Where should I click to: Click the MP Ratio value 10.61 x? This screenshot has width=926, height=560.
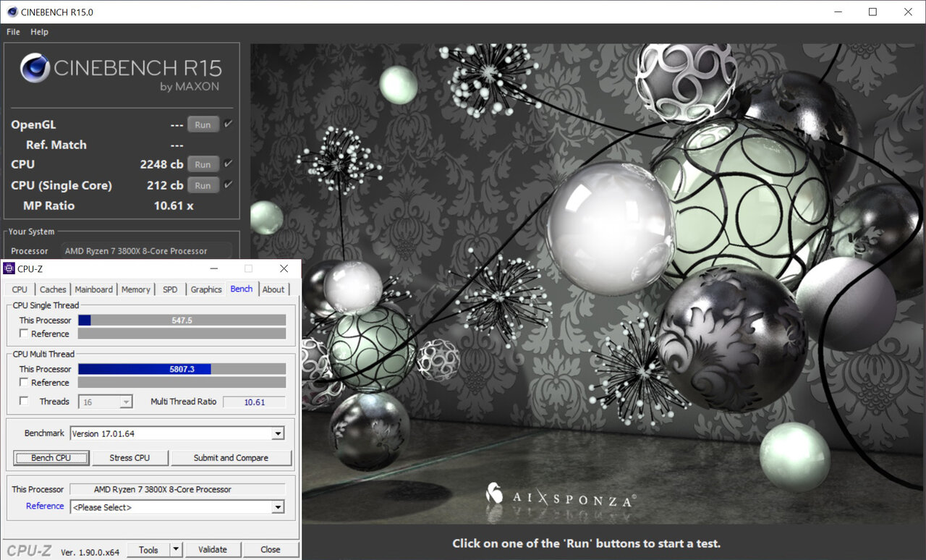174,205
